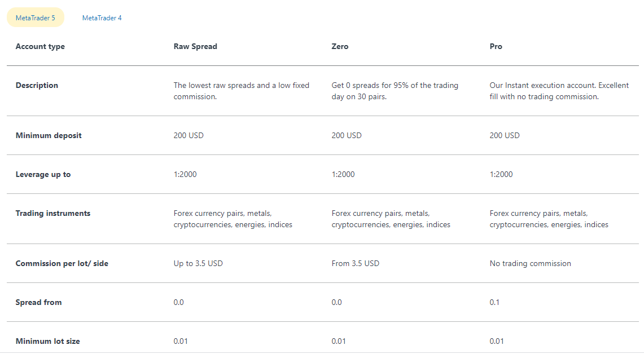The image size is (644, 354).
Task: Click the Raw Spread description text
Action: (x=242, y=91)
